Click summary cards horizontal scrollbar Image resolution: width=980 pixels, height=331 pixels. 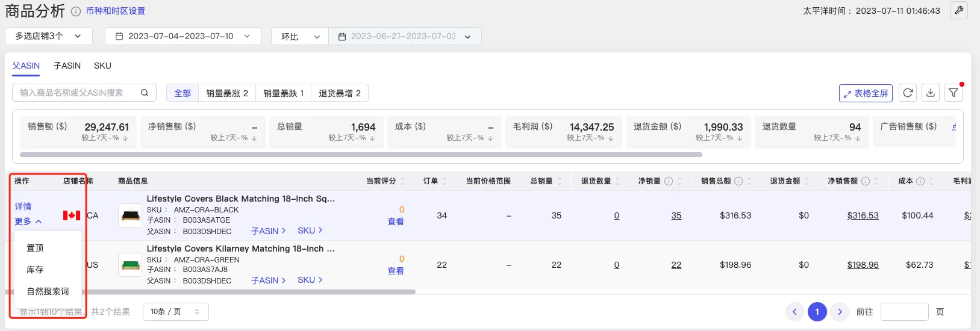pyautogui.click(x=361, y=155)
